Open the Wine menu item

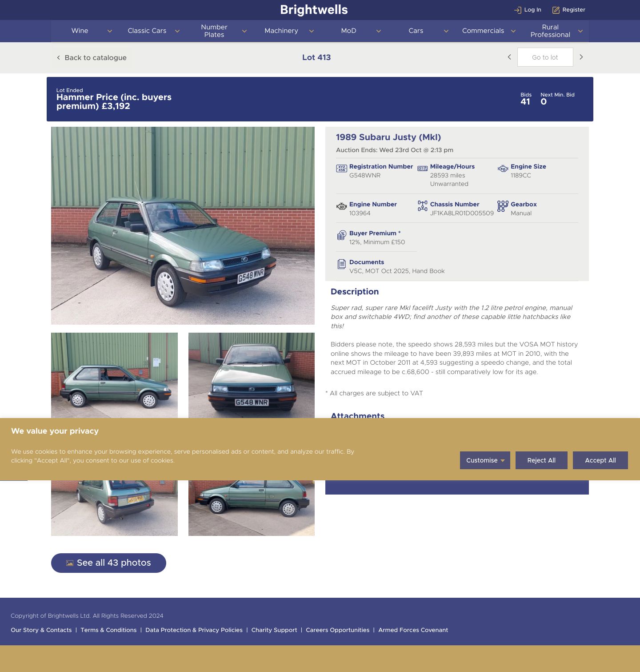click(x=80, y=31)
